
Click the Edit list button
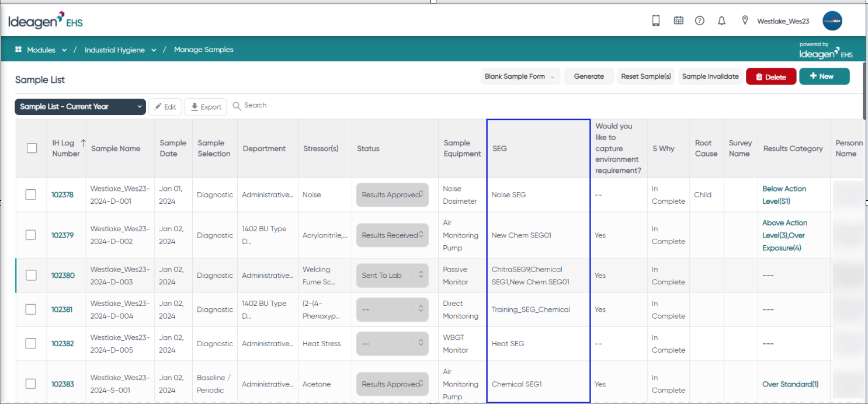pyautogui.click(x=165, y=107)
